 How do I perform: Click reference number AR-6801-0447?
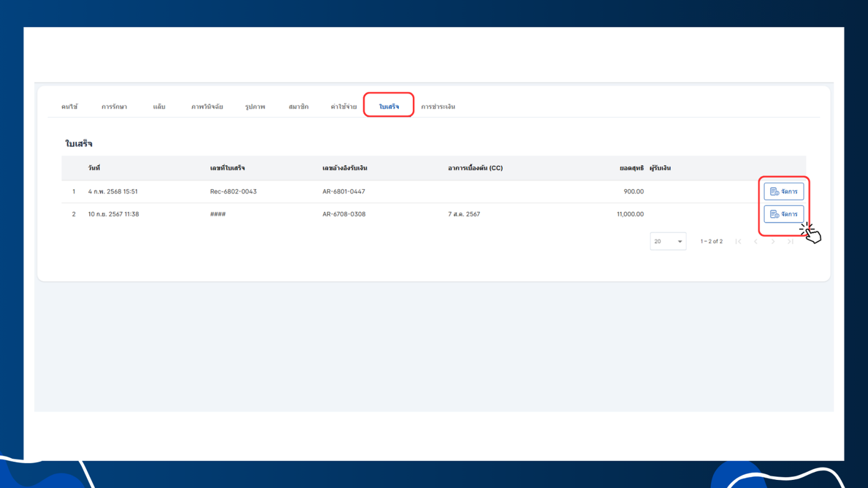[343, 192]
